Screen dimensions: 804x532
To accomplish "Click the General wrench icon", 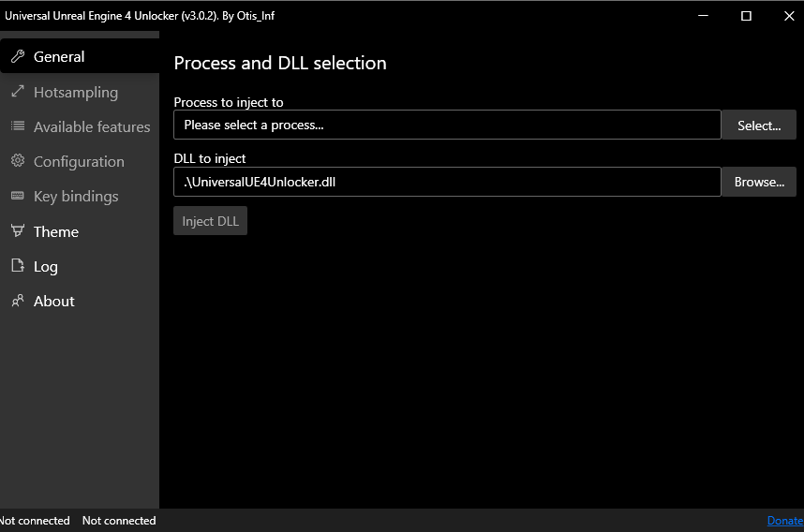I will pyautogui.click(x=18, y=57).
